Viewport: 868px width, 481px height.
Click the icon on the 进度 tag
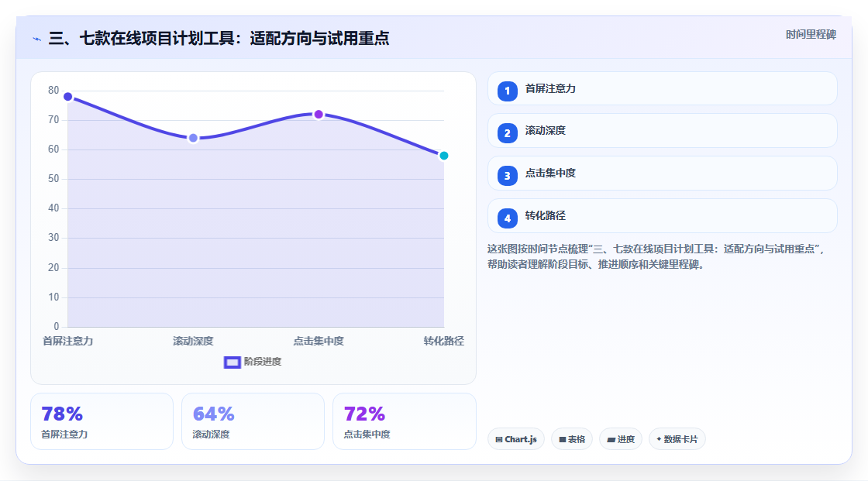[x=611, y=439]
